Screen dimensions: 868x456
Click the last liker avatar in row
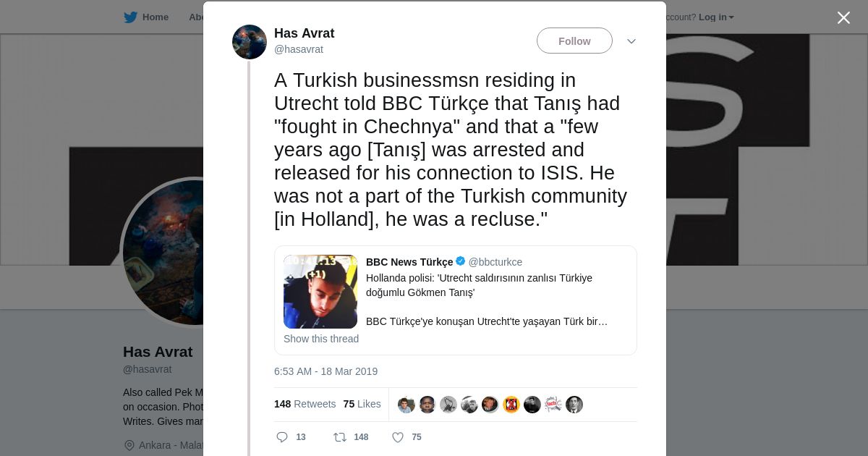coord(574,405)
